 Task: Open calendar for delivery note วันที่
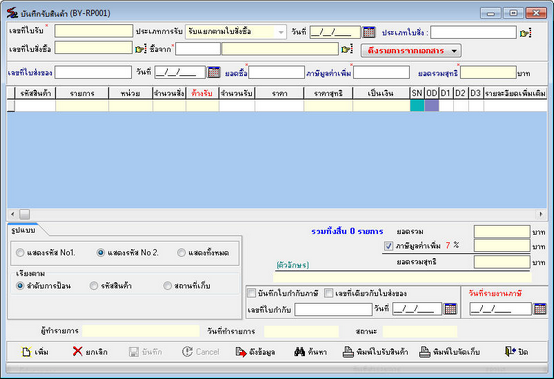pos(214,72)
